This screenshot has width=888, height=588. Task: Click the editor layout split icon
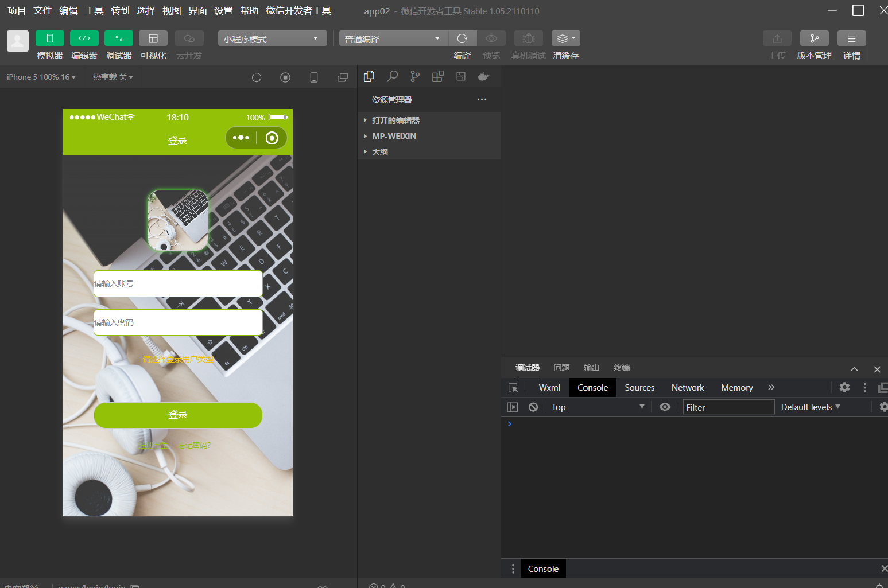[461, 76]
